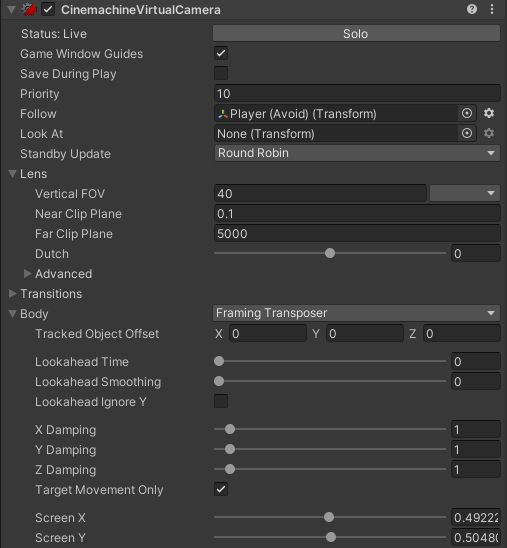Click the X Damping numeric field
The image size is (507, 548).
tap(476, 430)
